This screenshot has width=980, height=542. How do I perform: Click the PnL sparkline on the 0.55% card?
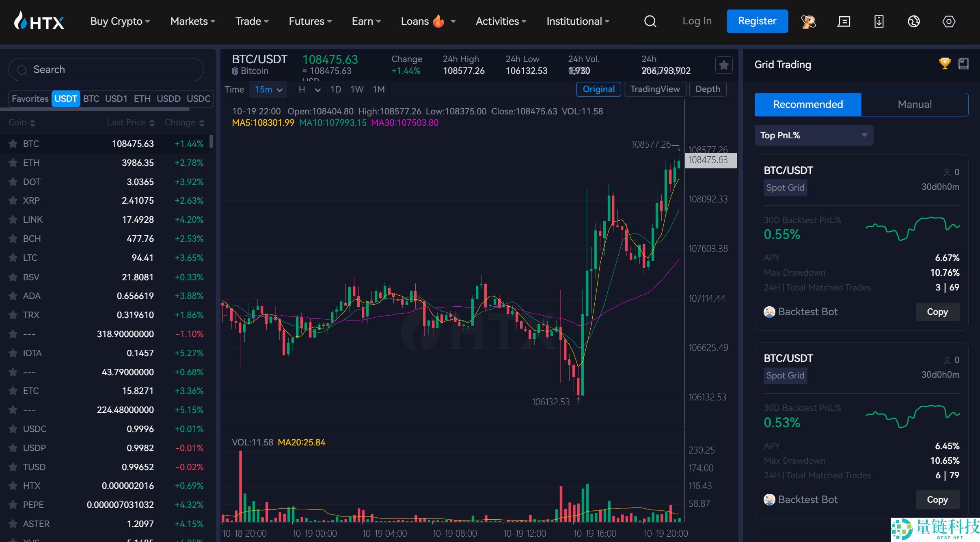[x=913, y=229]
